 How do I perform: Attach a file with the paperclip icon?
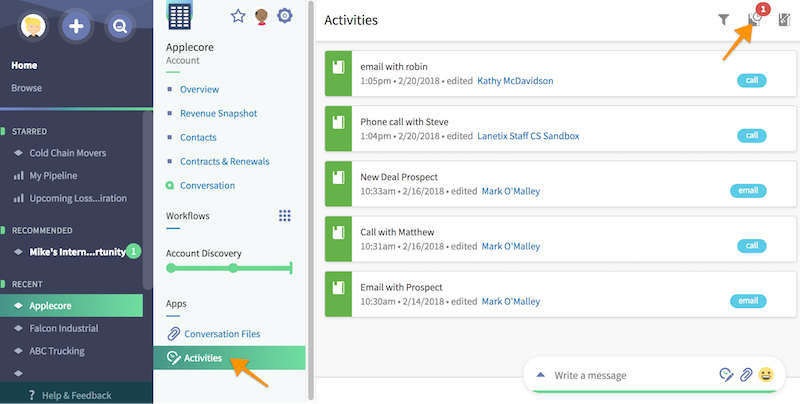coord(746,375)
